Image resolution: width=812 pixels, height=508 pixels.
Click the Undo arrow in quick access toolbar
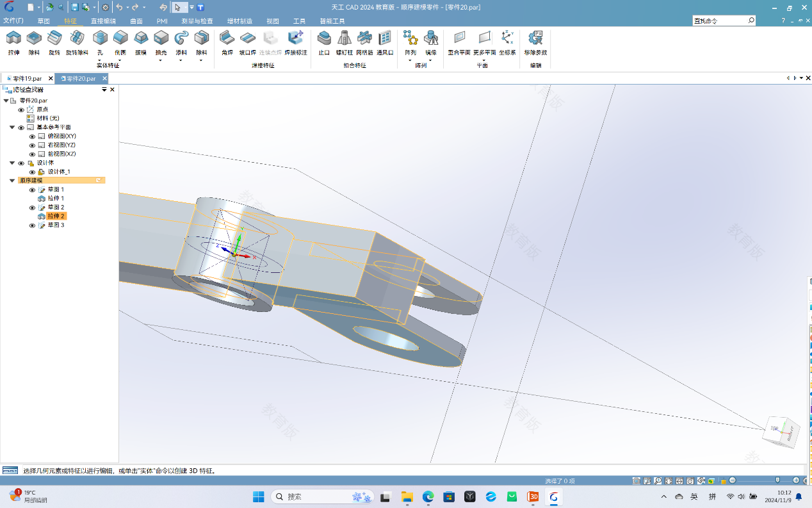pos(119,7)
